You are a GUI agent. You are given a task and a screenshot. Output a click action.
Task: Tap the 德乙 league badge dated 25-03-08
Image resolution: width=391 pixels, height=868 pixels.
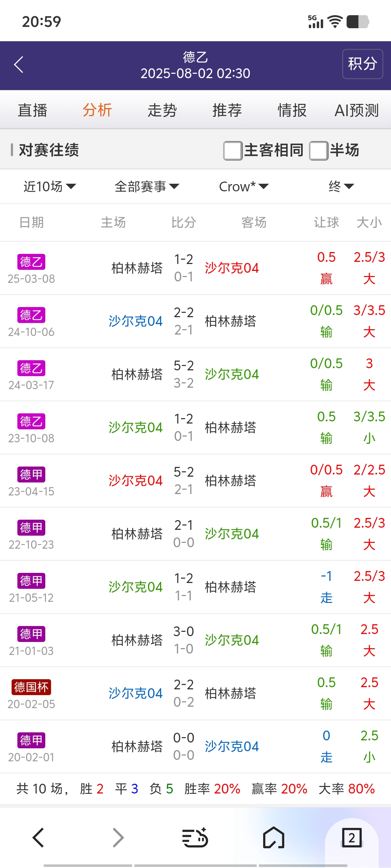click(x=31, y=262)
